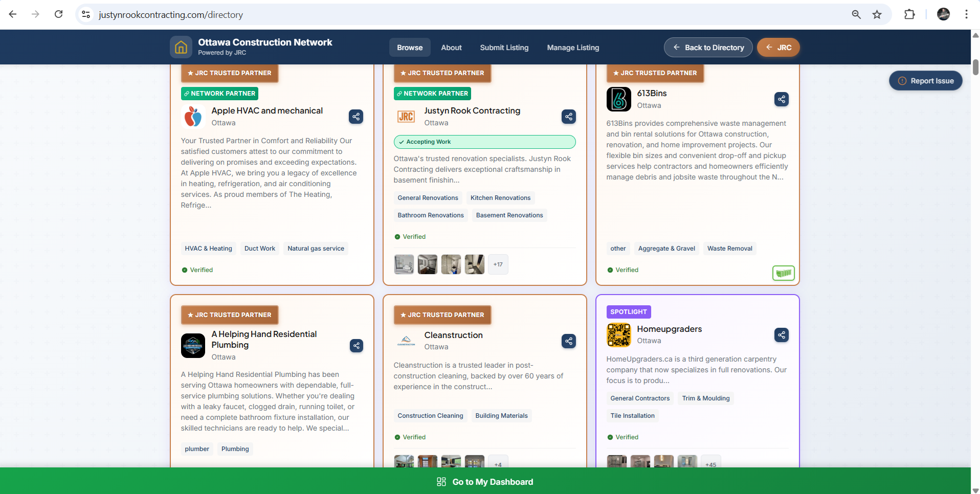
Task: Click the Back to Directory button
Action: click(x=708, y=47)
